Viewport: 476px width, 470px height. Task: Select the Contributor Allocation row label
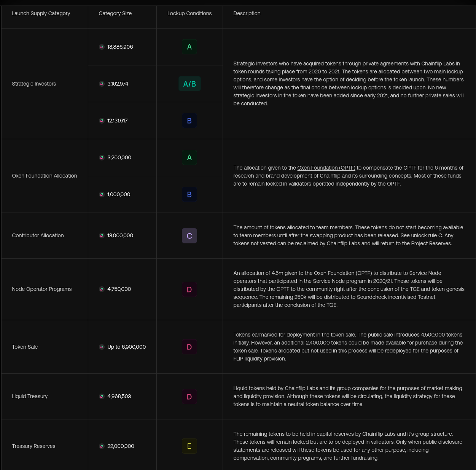[x=38, y=235]
